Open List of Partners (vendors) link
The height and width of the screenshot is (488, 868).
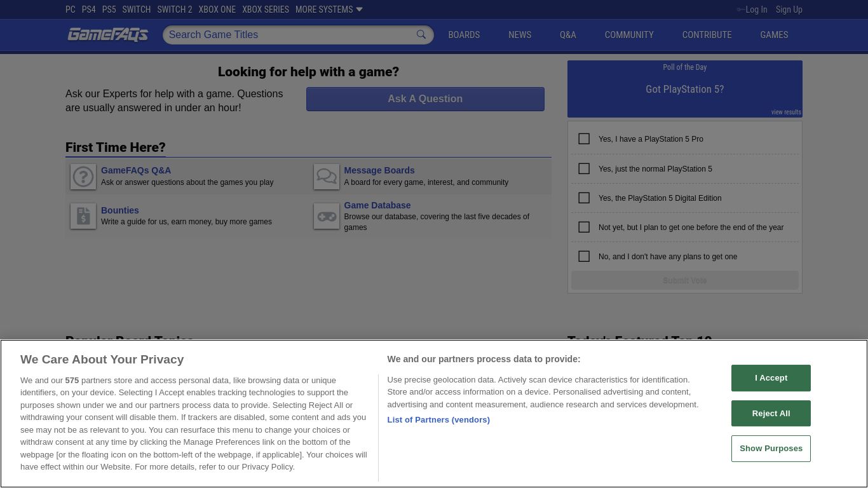pos(438,420)
